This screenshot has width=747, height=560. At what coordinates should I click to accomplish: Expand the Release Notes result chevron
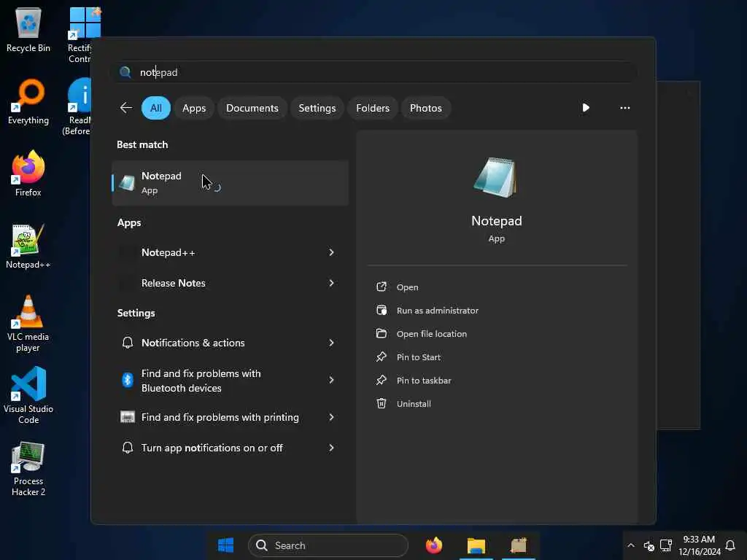[331, 283]
